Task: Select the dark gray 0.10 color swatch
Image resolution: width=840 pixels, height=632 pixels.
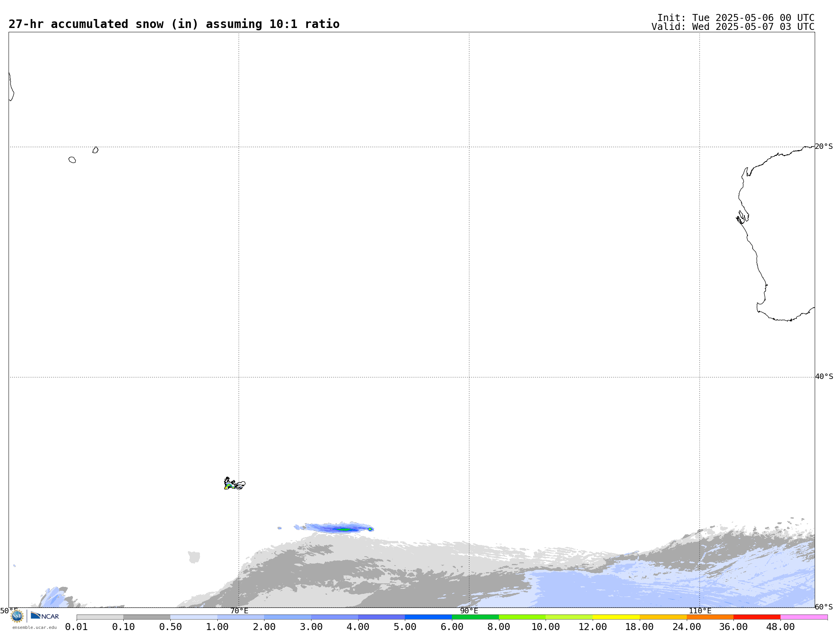Action: tap(147, 617)
